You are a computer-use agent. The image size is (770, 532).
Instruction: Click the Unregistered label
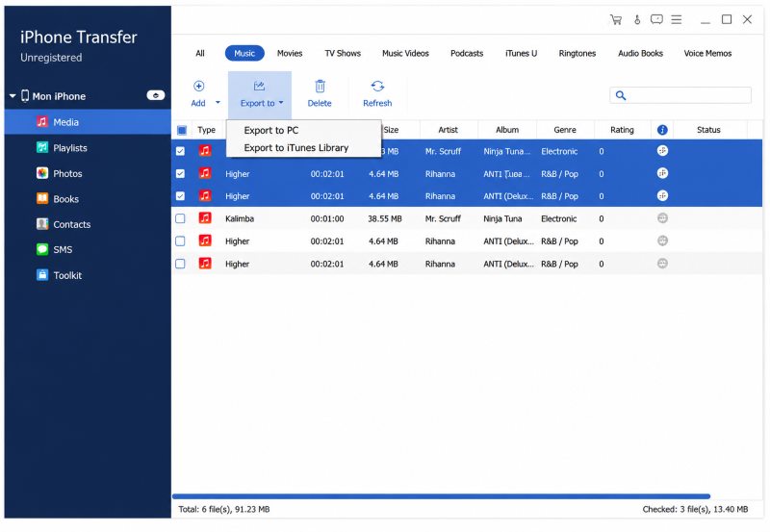tap(51, 58)
